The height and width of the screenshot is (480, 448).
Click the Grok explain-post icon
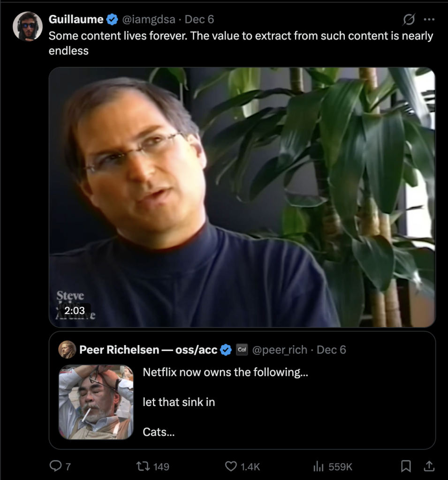coord(409,20)
